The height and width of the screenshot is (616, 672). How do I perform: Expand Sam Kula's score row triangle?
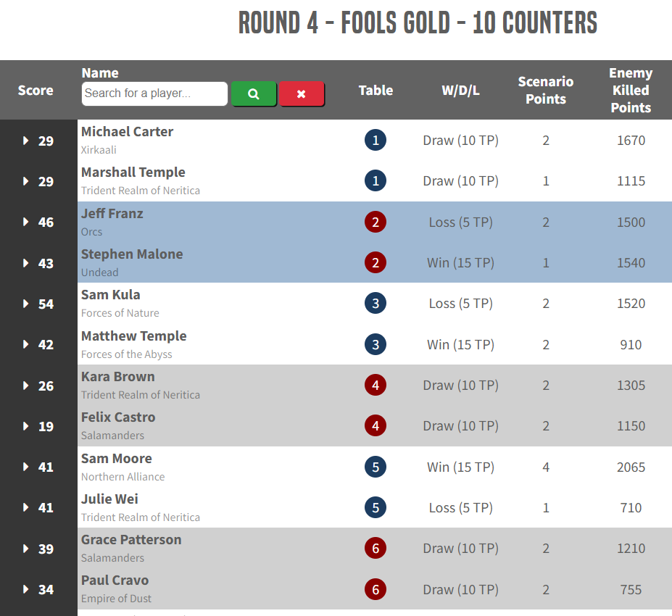pos(26,304)
